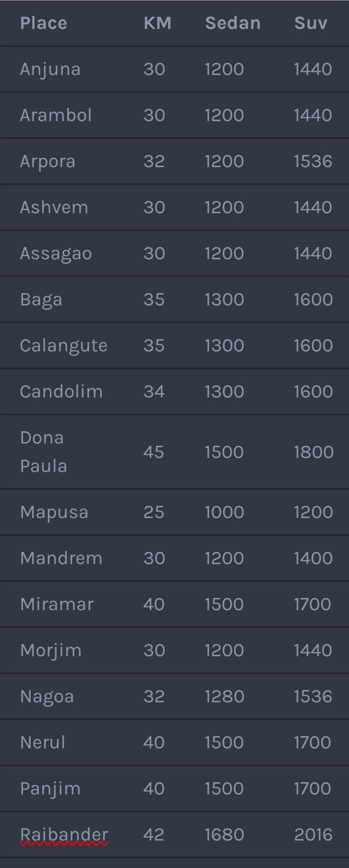Image resolution: width=349 pixels, height=868 pixels.
Task: Select the Mapusa sedan price 1000
Action: click(224, 512)
